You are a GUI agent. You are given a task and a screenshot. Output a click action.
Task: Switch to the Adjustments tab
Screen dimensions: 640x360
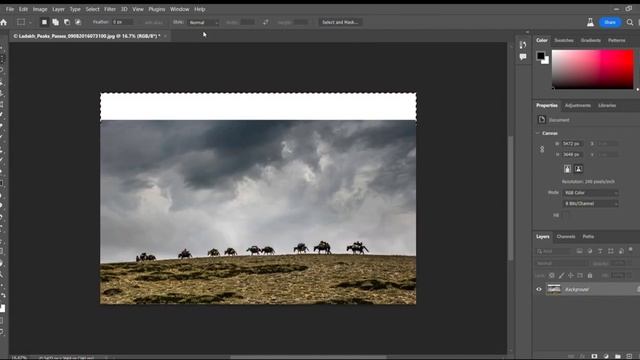[578, 105]
